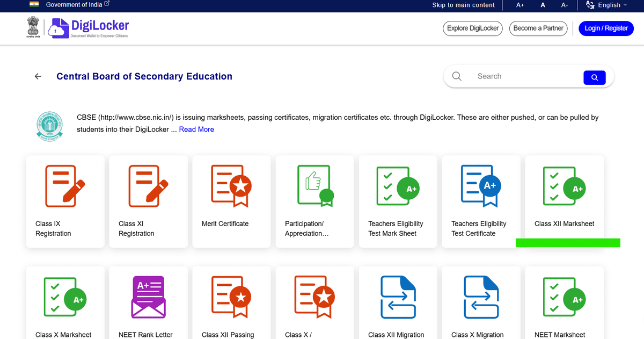Run a search with the magnifier button

(x=594, y=77)
